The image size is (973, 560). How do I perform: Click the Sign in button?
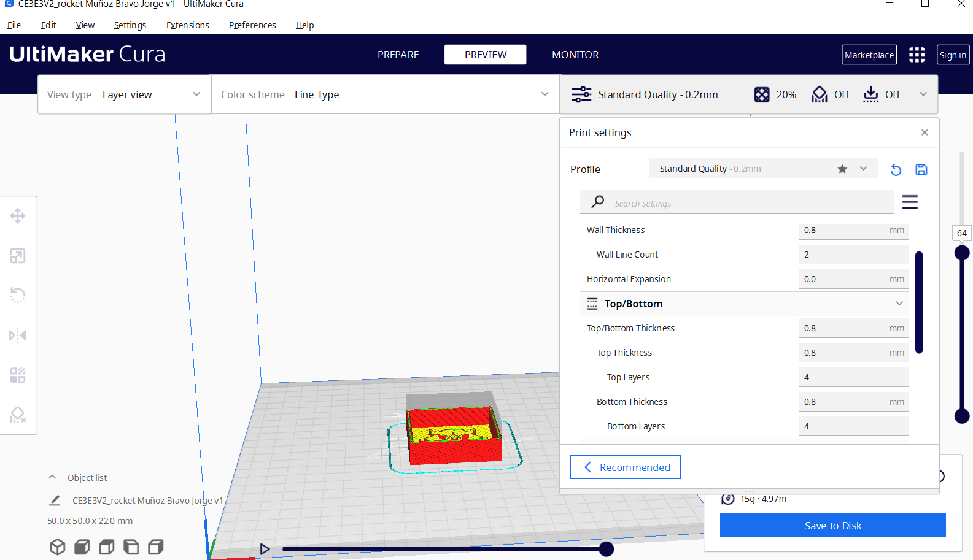coord(953,55)
